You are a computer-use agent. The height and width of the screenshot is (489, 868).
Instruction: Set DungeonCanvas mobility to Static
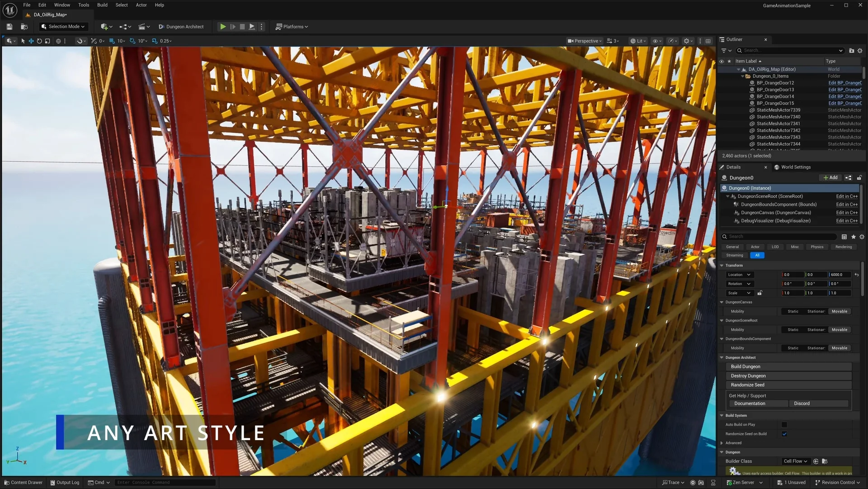[x=793, y=312]
